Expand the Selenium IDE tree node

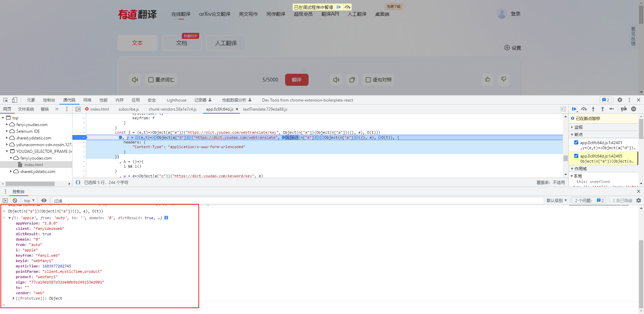point(7,131)
